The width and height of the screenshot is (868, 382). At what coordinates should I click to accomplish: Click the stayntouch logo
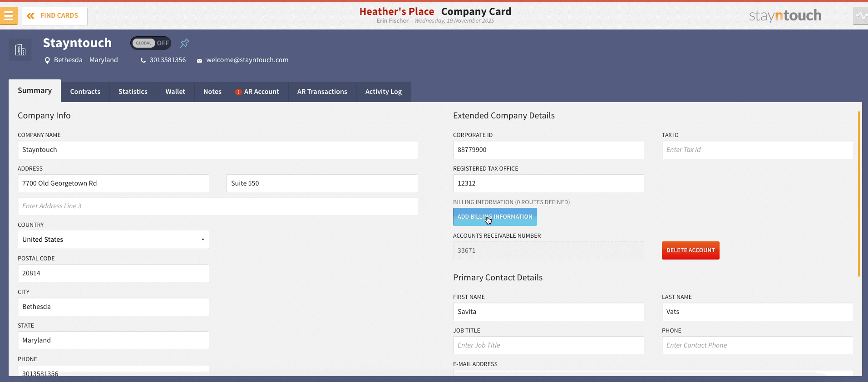click(785, 16)
